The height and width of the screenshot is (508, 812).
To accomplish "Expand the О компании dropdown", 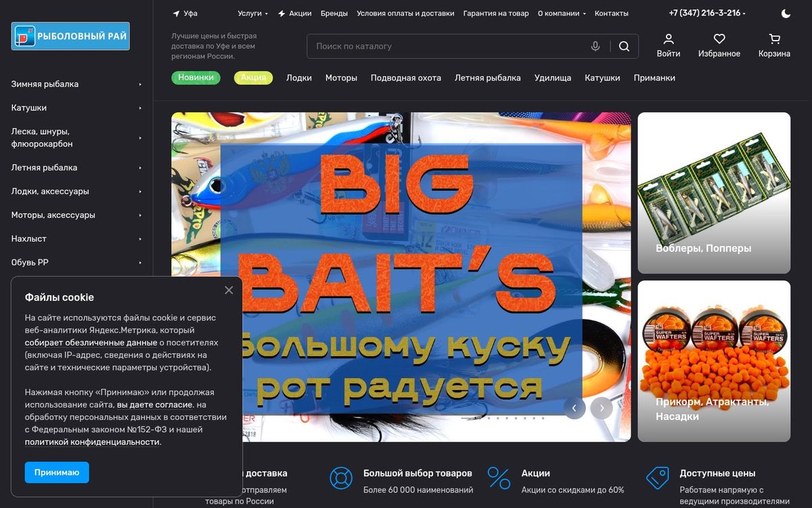I will tap(562, 14).
